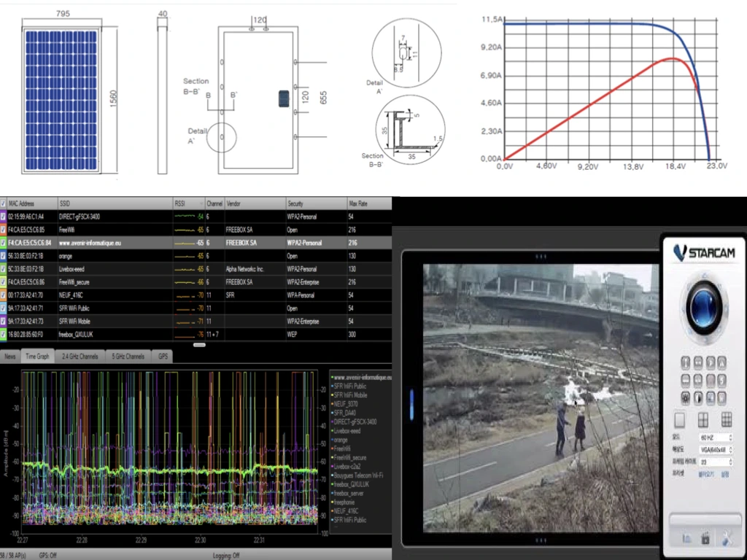
Task: Click the PTZ up arrow above the joystick
Action: pyautogui.click(x=704, y=276)
